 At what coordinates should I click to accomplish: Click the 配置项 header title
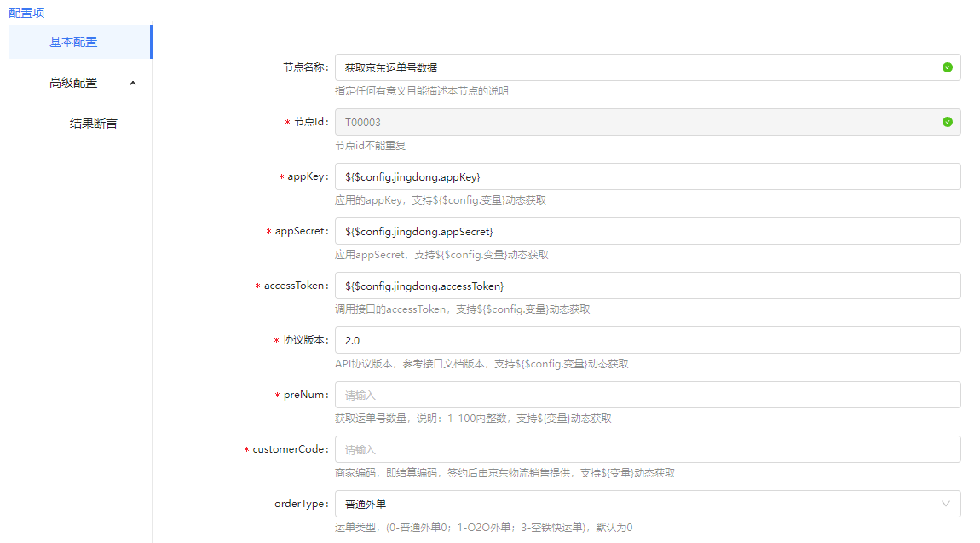[x=26, y=12]
